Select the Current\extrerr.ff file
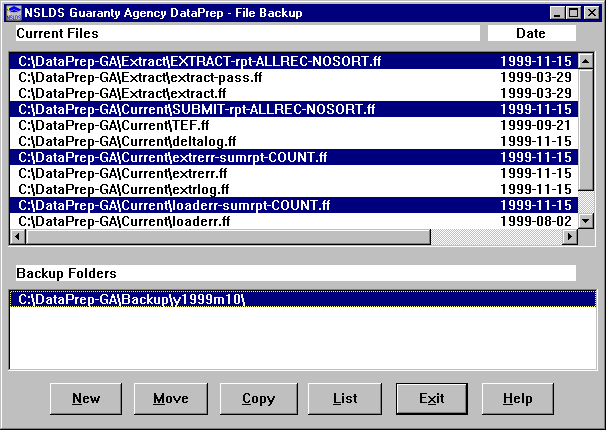606x430 pixels. [294, 173]
